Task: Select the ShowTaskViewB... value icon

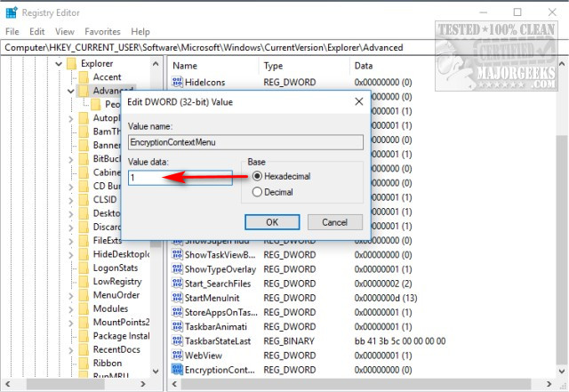Action: (x=177, y=255)
